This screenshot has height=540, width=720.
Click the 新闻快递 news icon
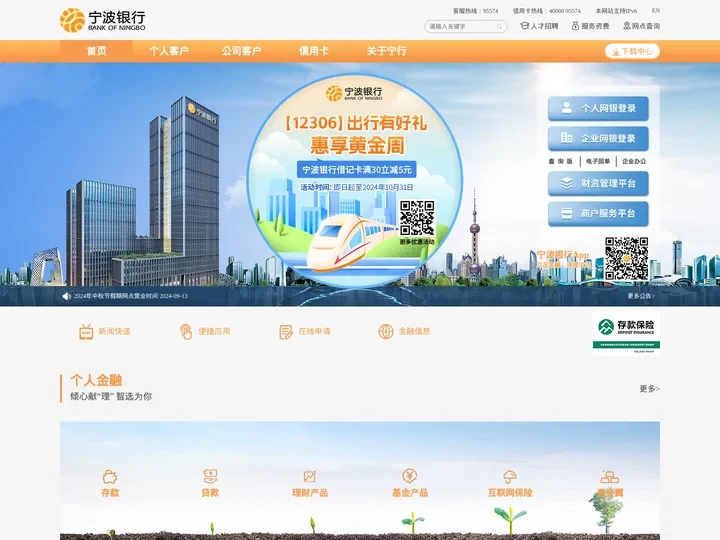[x=86, y=332]
